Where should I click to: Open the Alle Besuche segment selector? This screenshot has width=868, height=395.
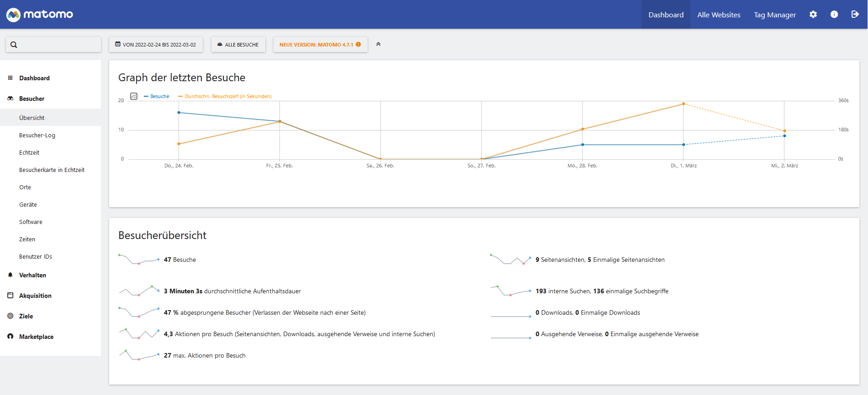[x=238, y=45]
